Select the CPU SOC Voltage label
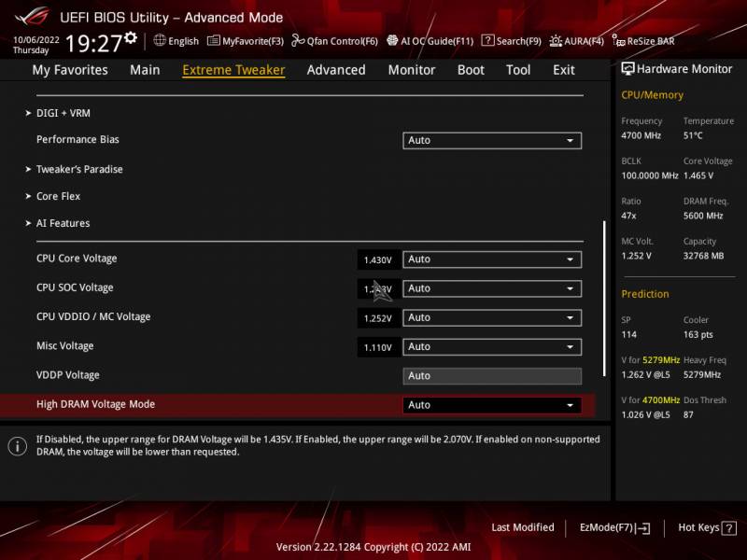 click(x=75, y=287)
